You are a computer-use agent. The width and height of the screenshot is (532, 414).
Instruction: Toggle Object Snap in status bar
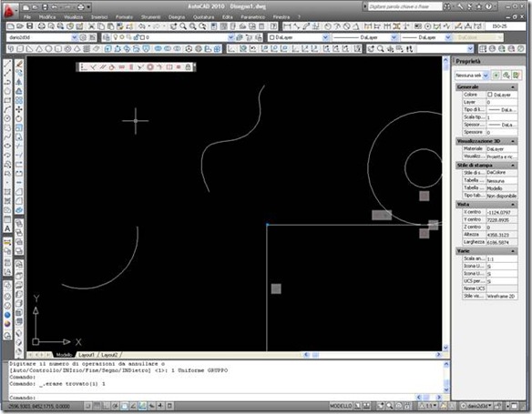pyautogui.click(x=125, y=406)
